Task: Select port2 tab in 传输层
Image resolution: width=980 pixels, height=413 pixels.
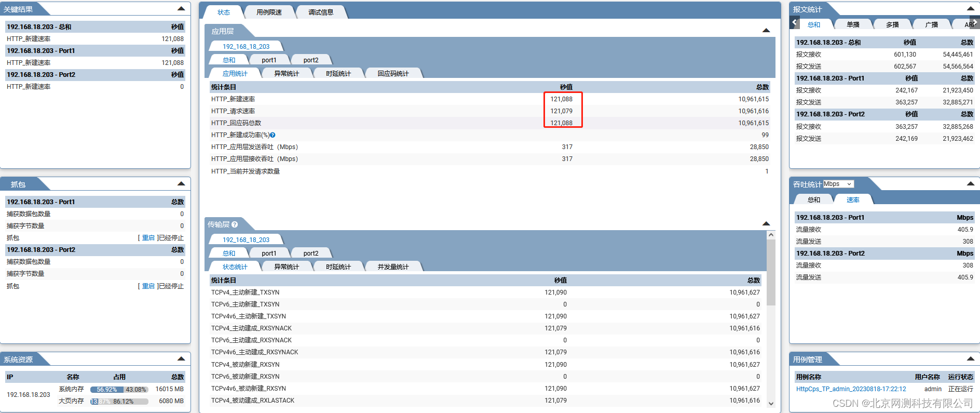Action: click(311, 254)
